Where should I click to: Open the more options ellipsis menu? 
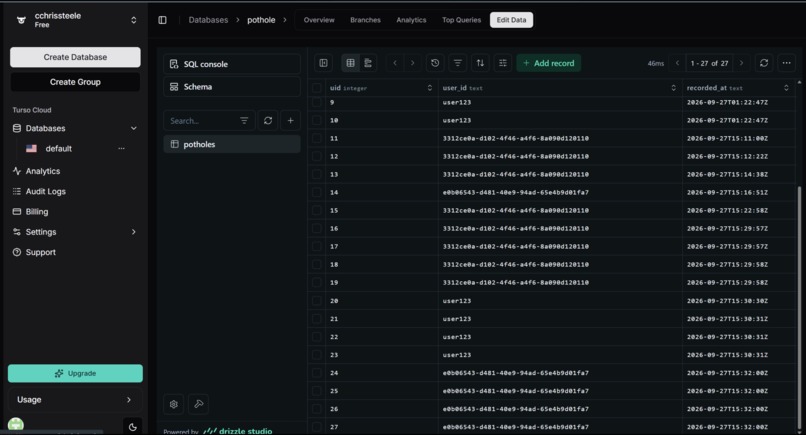(786, 63)
